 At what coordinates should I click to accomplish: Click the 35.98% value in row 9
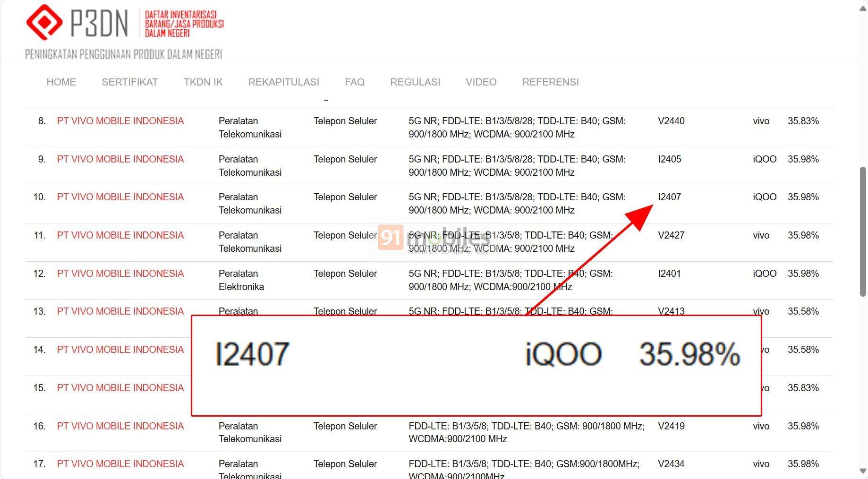coord(803,159)
